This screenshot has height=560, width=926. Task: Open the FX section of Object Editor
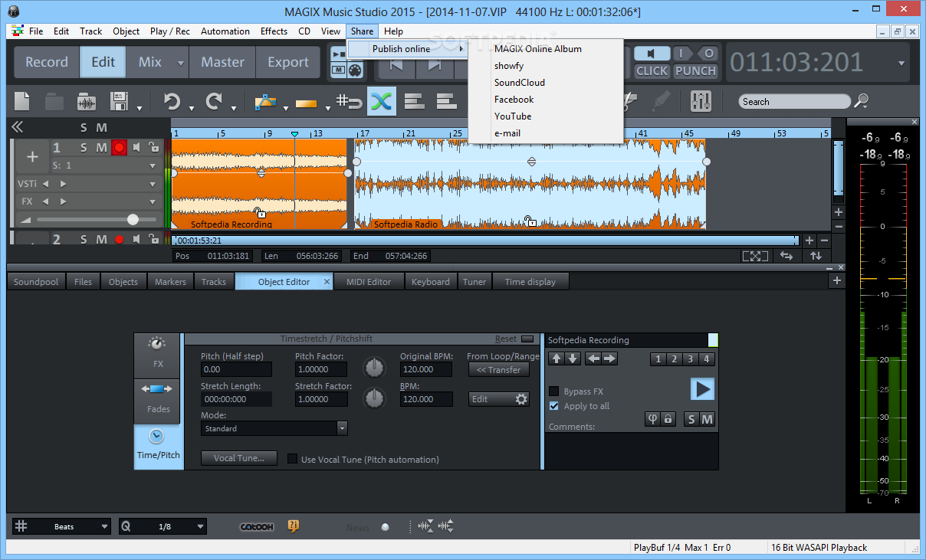coord(157,355)
